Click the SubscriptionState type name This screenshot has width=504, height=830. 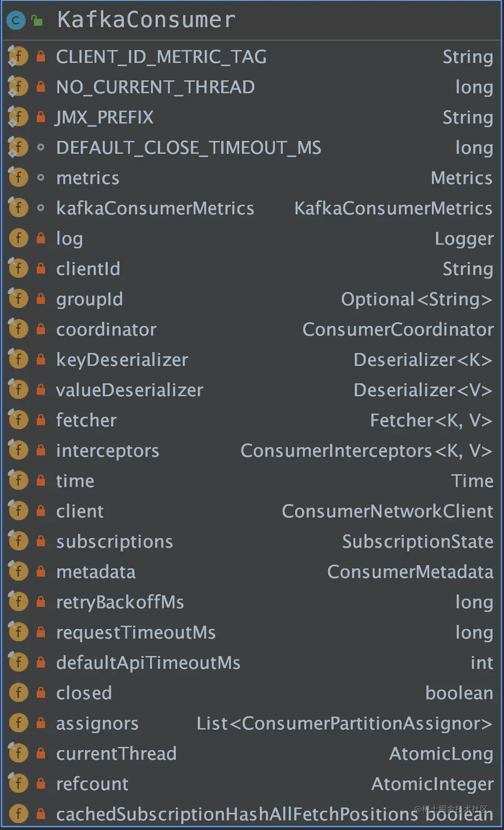click(x=418, y=541)
